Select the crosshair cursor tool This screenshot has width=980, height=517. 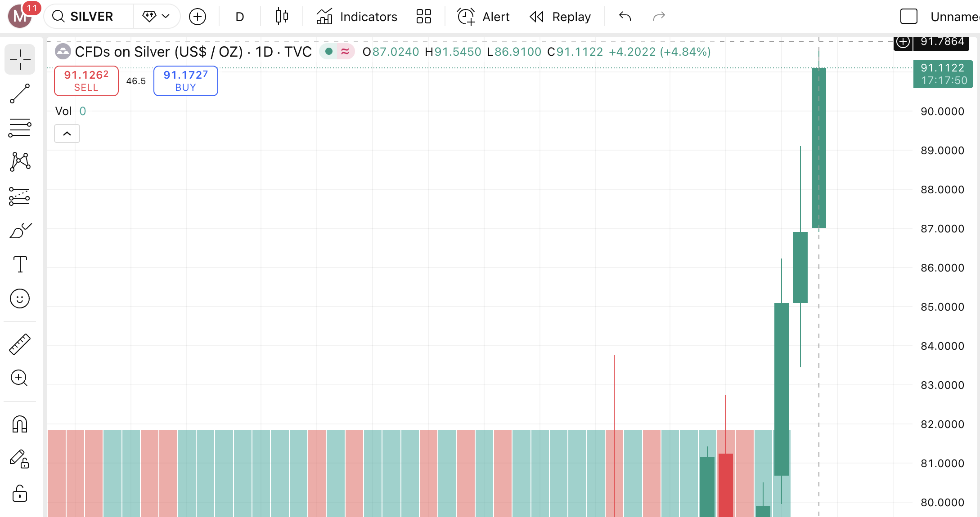(20, 60)
